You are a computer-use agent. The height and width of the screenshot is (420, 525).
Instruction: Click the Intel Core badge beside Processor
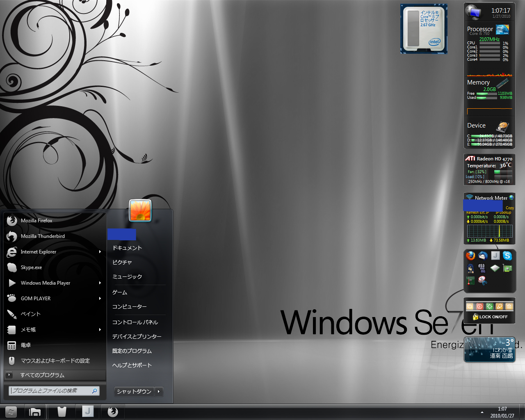502,30
